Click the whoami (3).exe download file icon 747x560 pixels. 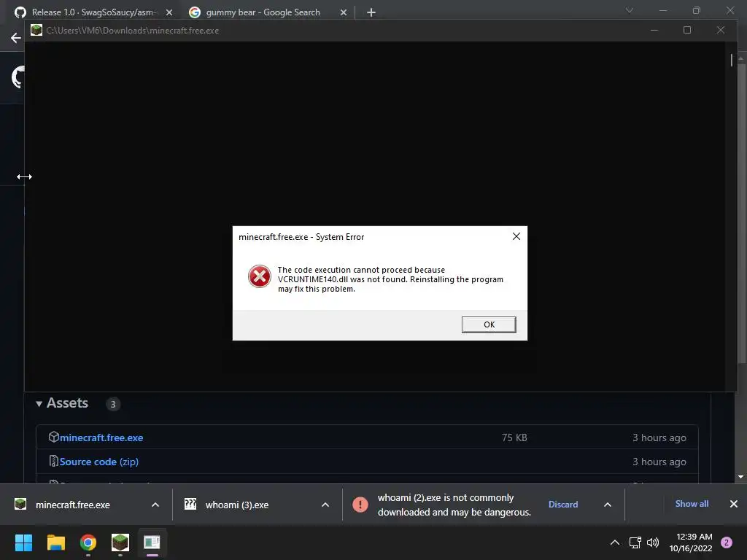[190, 504]
